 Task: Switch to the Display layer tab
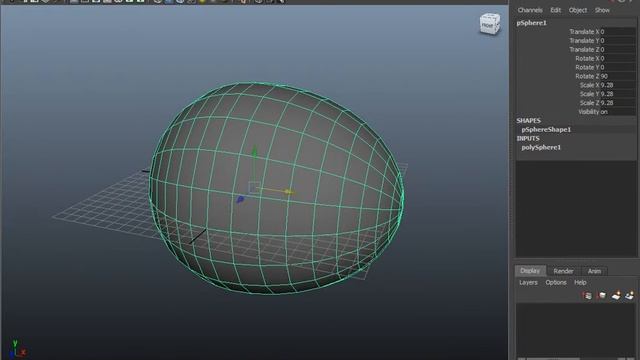pyautogui.click(x=530, y=271)
